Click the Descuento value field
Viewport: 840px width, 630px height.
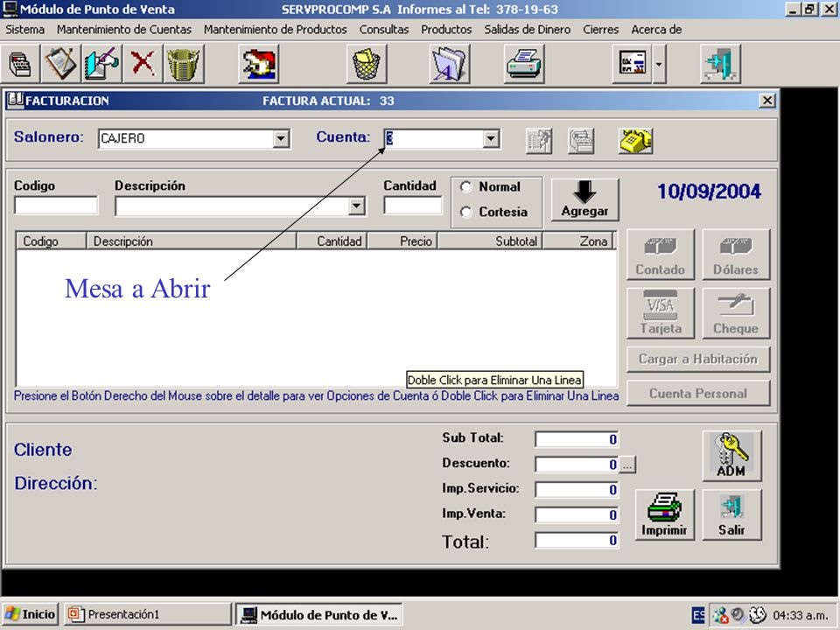(x=577, y=465)
